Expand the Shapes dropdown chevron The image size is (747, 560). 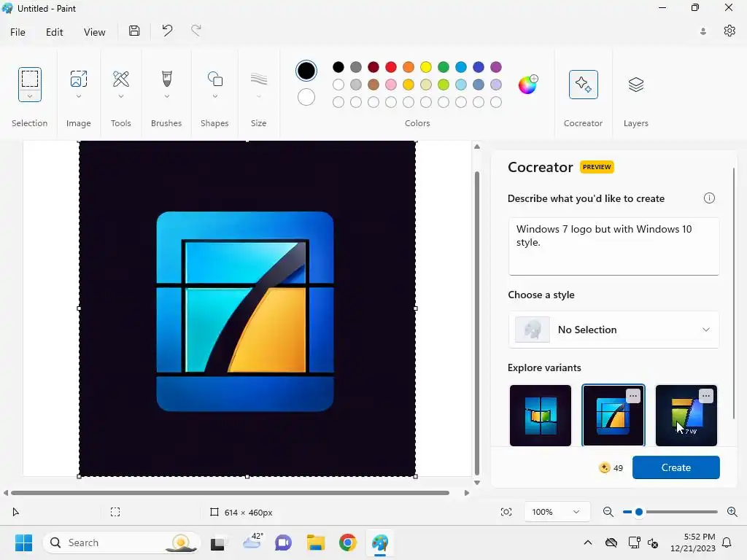tap(215, 96)
